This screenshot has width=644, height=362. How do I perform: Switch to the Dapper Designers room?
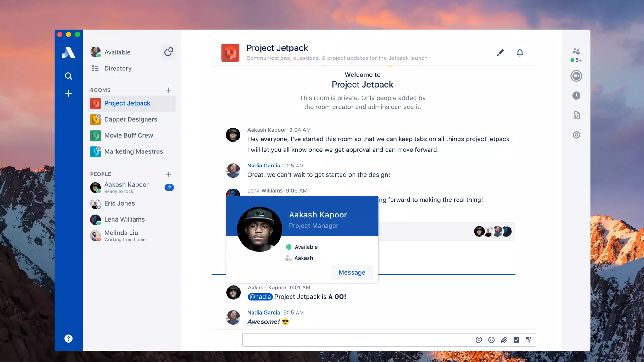tap(130, 119)
